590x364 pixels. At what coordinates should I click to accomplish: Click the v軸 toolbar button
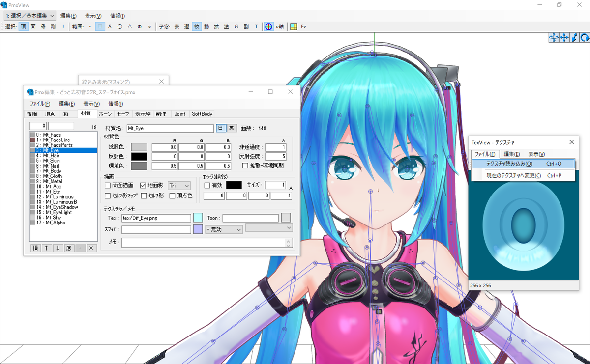point(280,27)
